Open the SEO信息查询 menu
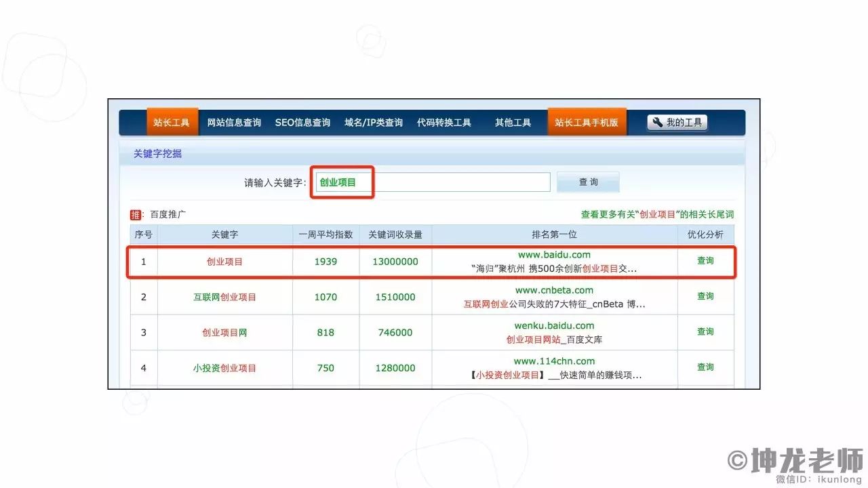 coord(302,123)
